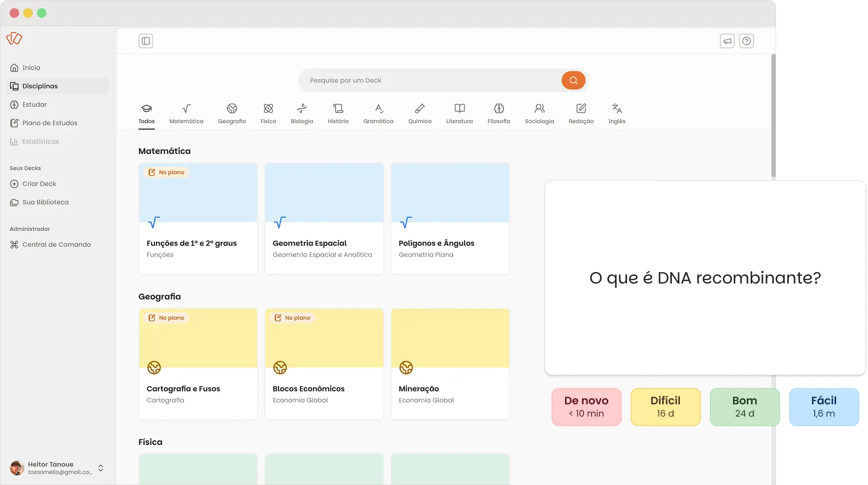
Task: Open Plano de Estudos page
Action: [58, 123]
